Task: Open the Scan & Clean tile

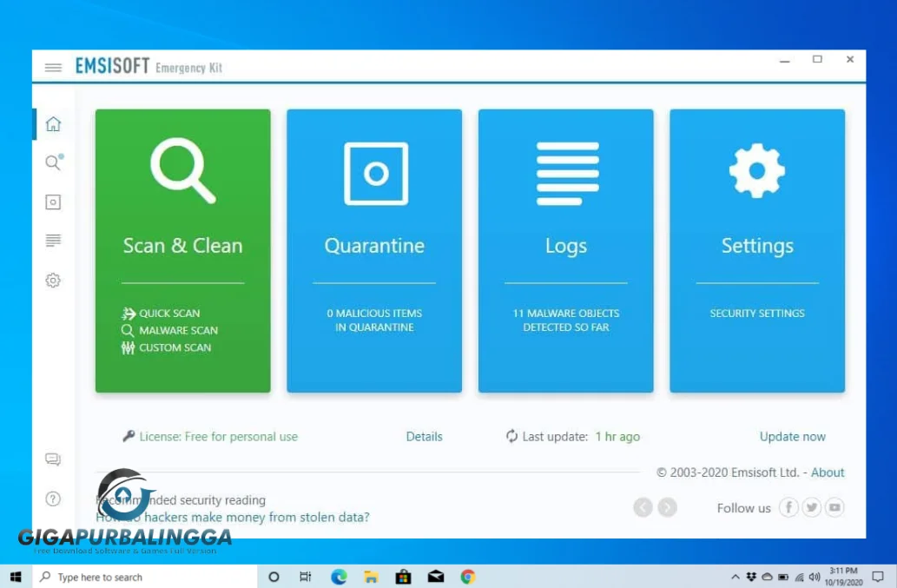Action: [x=182, y=249]
